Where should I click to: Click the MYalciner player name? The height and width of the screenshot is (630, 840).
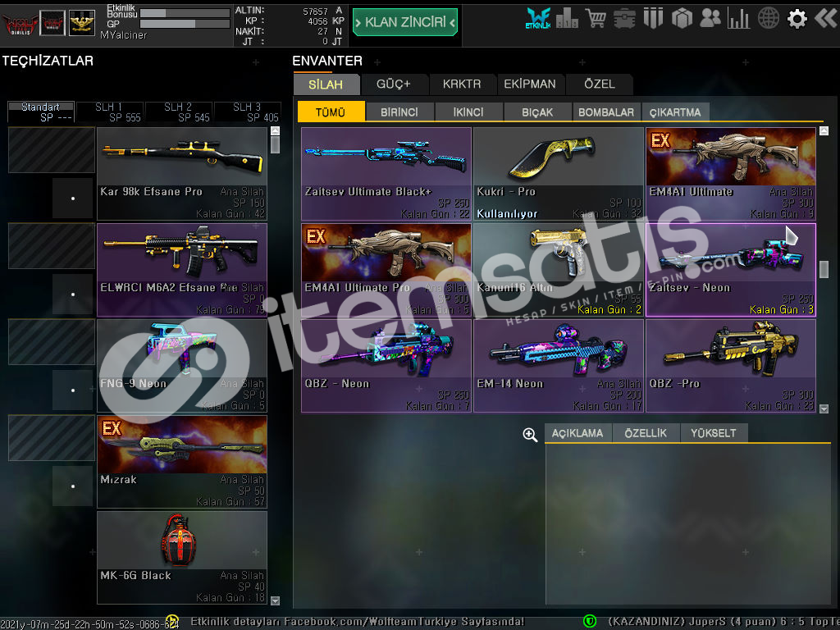click(123, 34)
